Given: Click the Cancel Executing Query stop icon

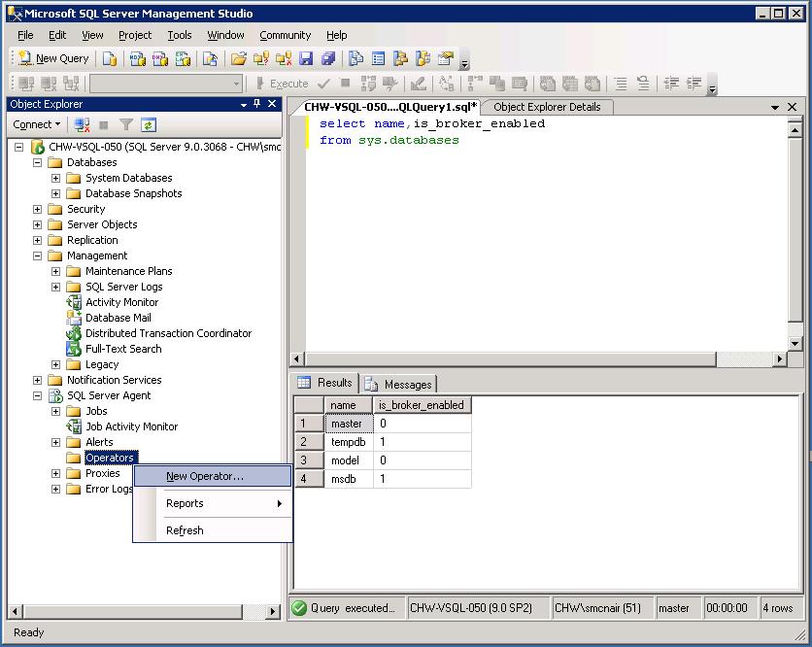Looking at the screenshot, I should (x=346, y=84).
